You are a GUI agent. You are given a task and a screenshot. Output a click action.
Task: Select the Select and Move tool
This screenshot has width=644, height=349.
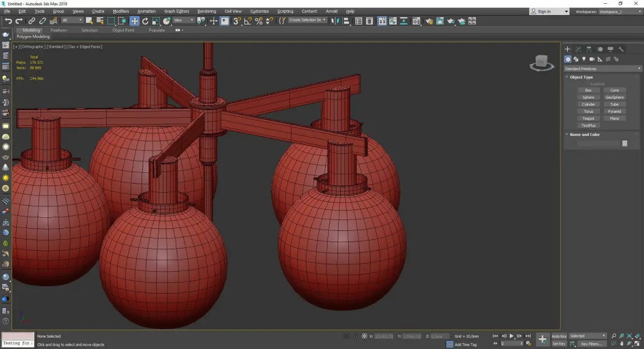point(134,21)
